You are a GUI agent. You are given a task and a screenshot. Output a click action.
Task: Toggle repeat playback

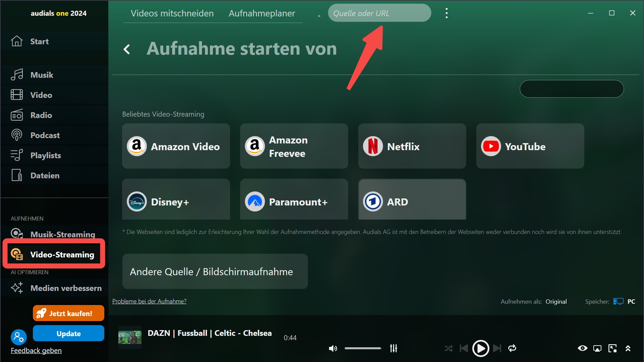(x=512, y=348)
